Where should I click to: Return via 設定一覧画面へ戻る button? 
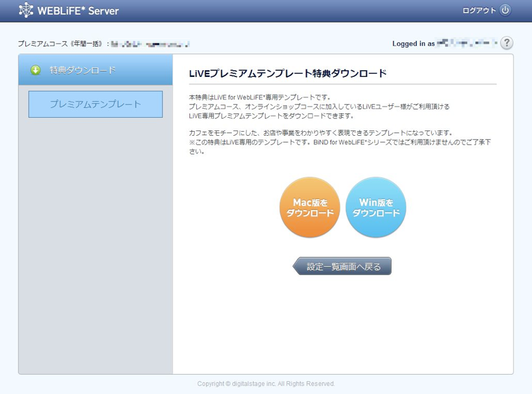[342, 266]
